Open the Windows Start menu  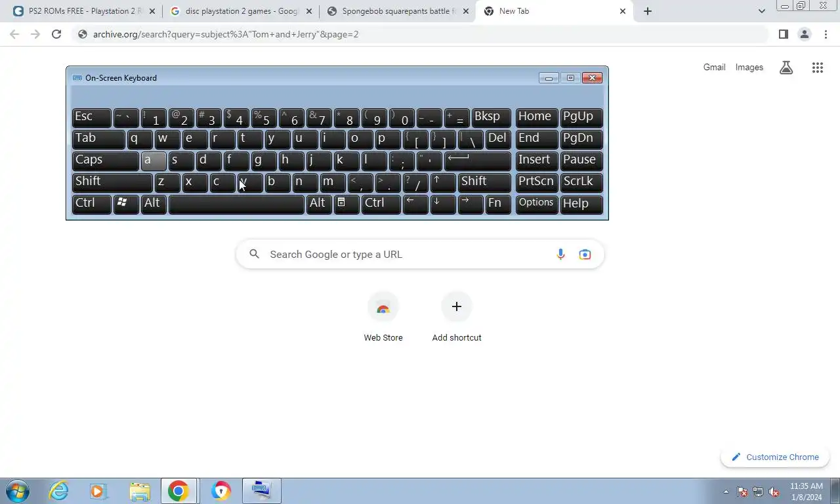[17, 491]
